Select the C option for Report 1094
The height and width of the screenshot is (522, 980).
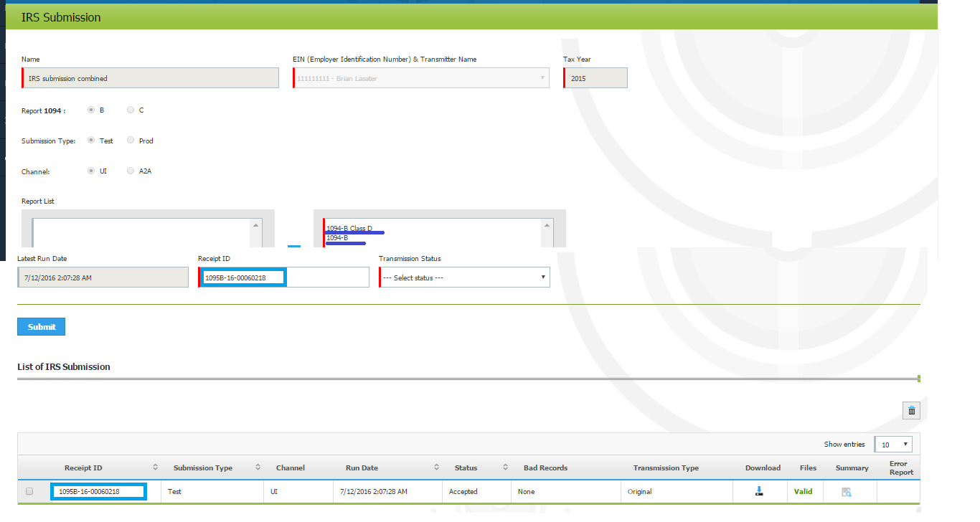pos(130,110)
